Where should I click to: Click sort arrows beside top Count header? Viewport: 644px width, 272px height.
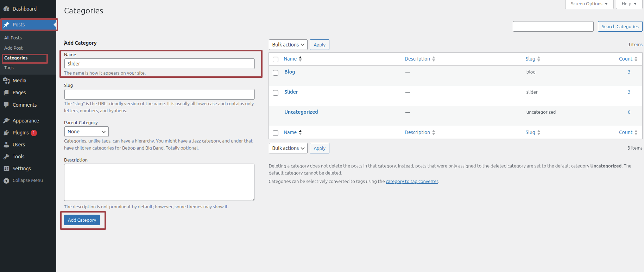coord(636,59)
